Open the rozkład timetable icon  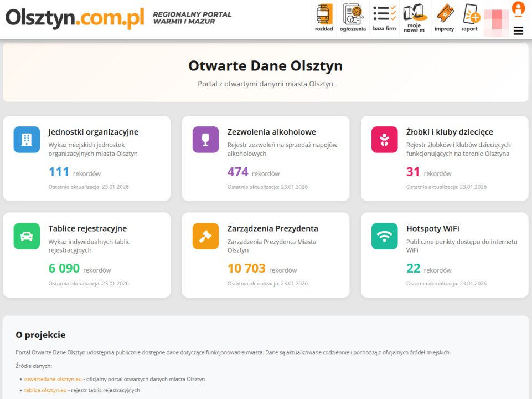[324, 18]
